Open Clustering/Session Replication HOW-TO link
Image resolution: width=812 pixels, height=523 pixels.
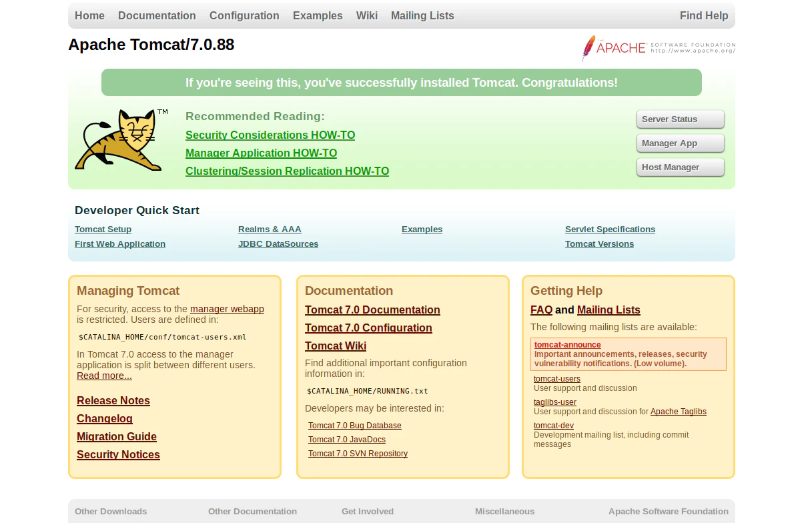[x=287, y=171]
